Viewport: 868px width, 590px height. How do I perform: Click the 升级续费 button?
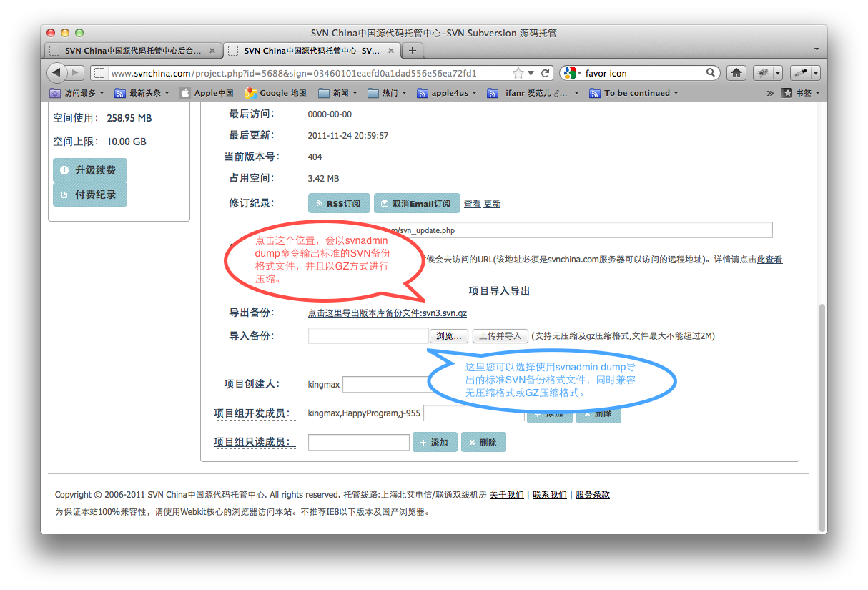click(x=90, y=170)
